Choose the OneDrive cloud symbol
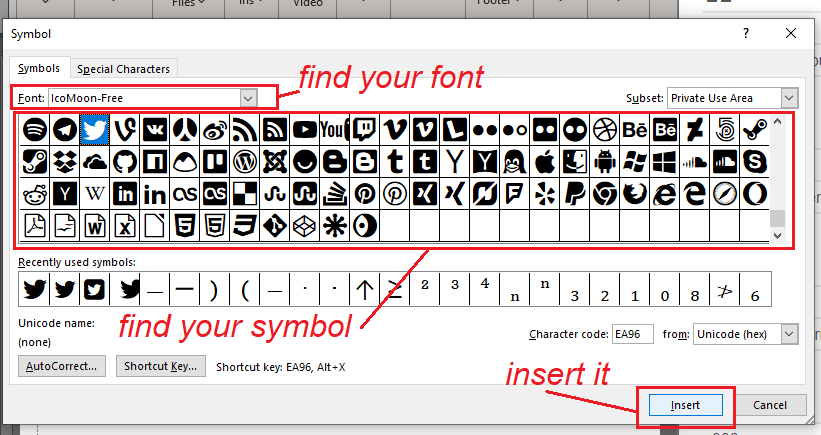 coord(95,162)
